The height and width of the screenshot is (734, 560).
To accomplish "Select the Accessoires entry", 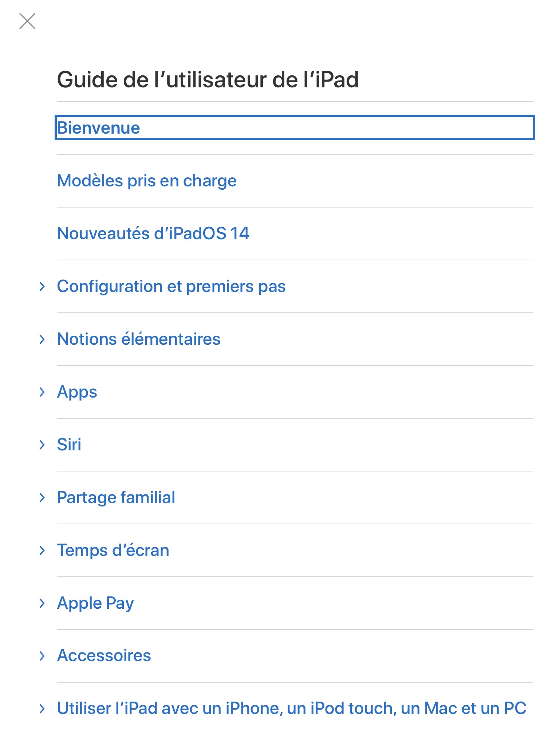I will [104, 656].
